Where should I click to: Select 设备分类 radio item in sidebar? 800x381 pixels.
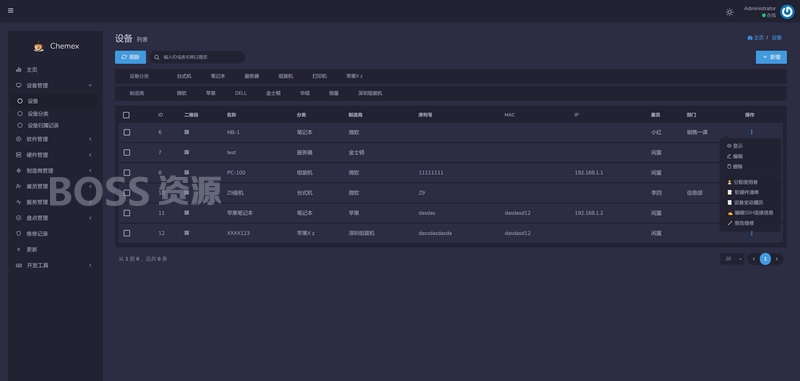20,113
